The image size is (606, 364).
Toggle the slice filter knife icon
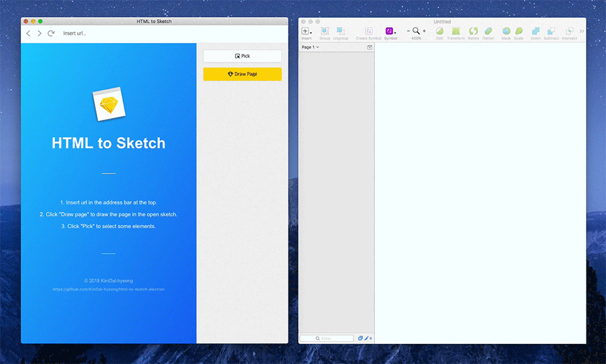point(366,338)
